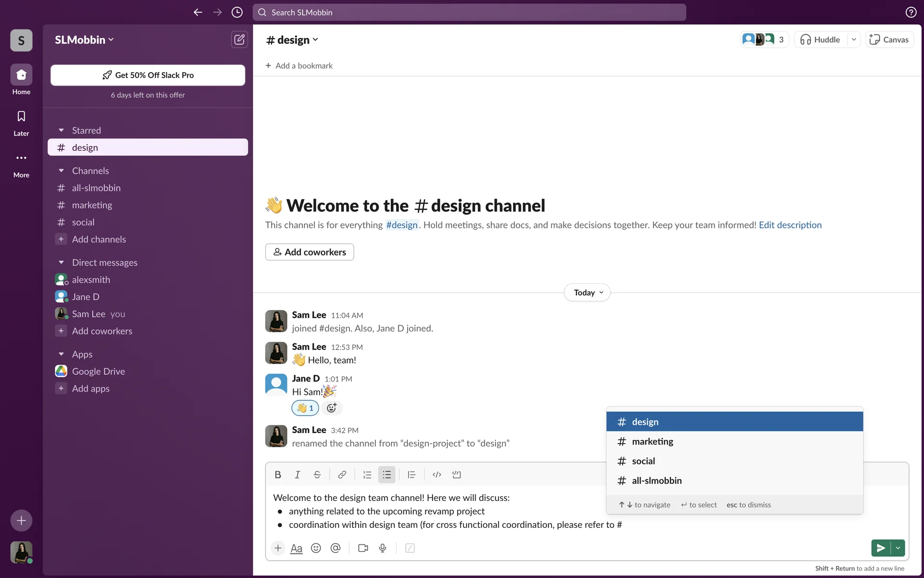Click the Edit description link
The width and height of the screenshot is (924, 578).
[x=790, y=225]
